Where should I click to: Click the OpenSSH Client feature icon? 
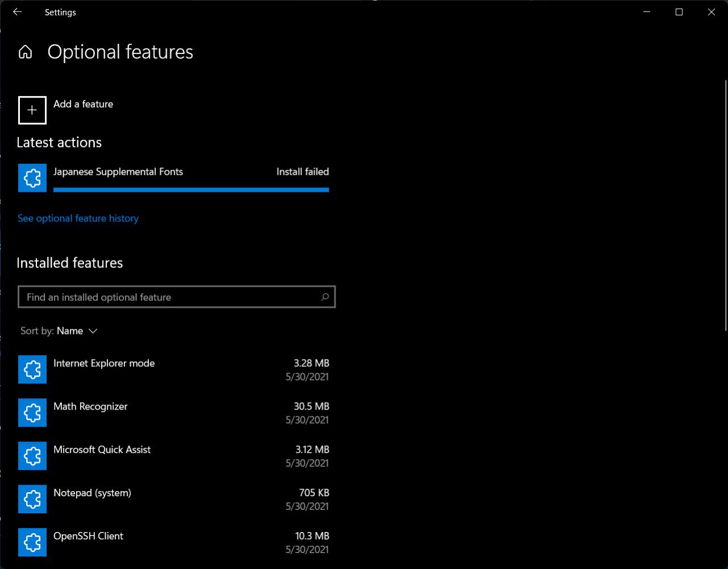(x=32, y=542)
